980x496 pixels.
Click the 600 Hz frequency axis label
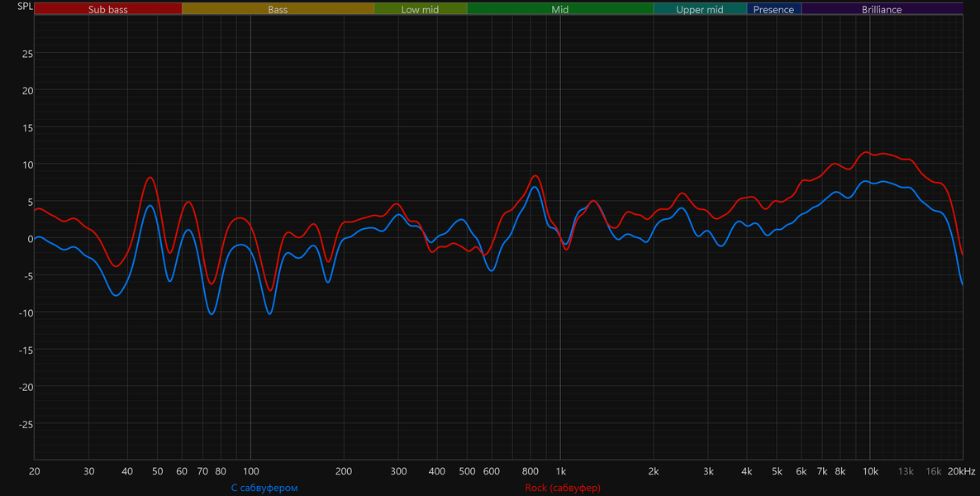click(x=492, y=471)
